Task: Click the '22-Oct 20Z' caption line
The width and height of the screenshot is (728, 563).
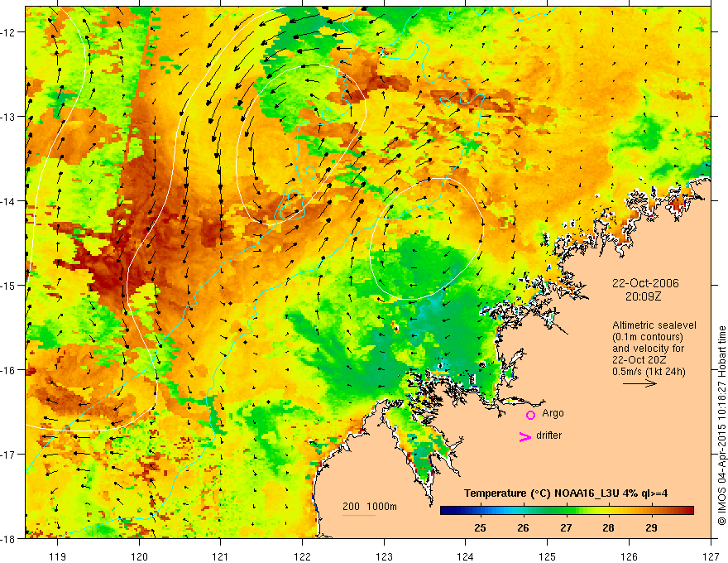Action: click(x=638, y=360)
